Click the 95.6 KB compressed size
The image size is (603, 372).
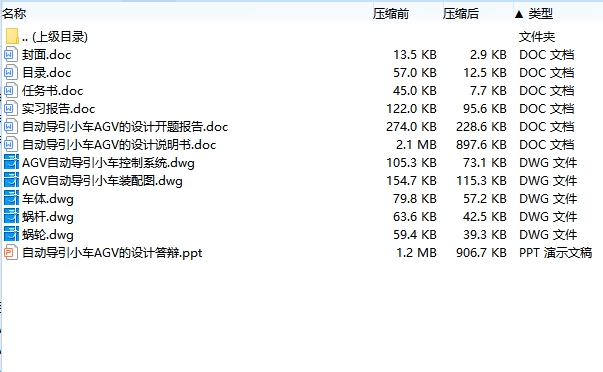point(485,109)
